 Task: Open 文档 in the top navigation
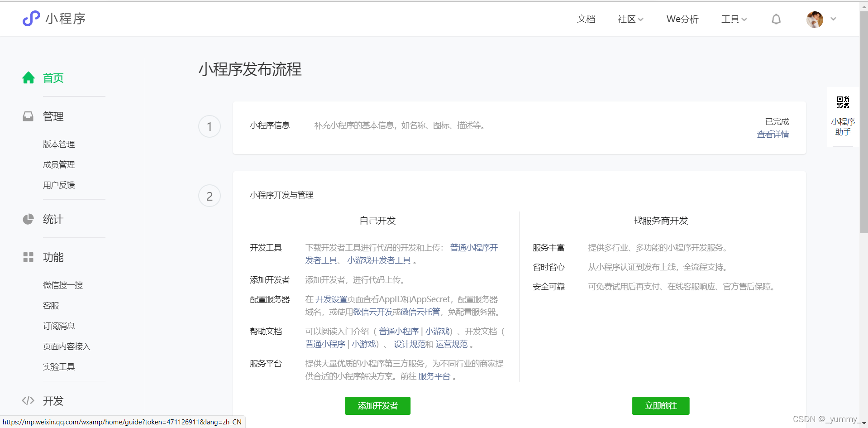[586, 19]
